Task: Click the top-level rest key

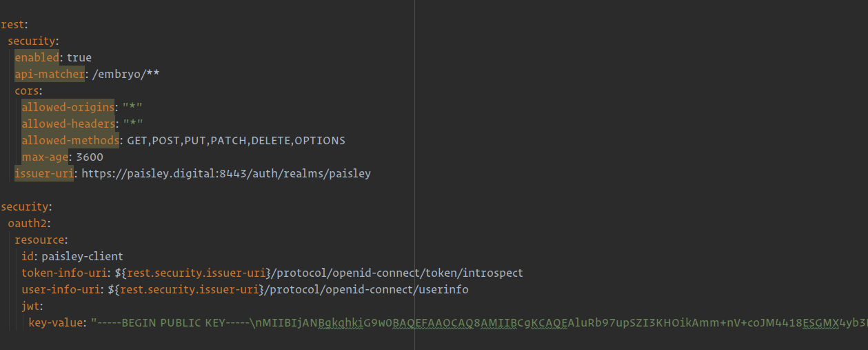Action: click(12, 25)
